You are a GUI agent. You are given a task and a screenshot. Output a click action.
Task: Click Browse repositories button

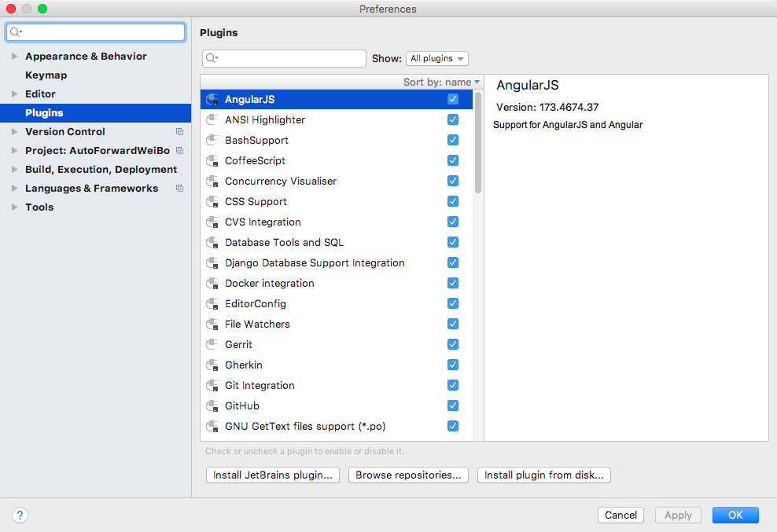pos(408,475)
